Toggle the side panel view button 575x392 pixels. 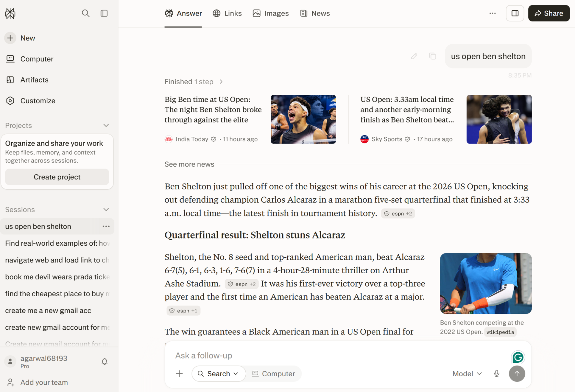(515, 13)
